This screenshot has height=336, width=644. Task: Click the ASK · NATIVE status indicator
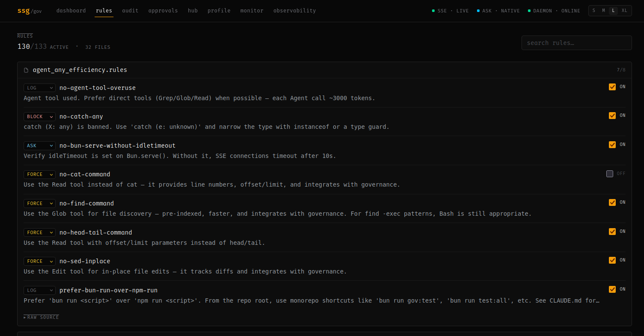pyautogui.click(x=498, y=11)
